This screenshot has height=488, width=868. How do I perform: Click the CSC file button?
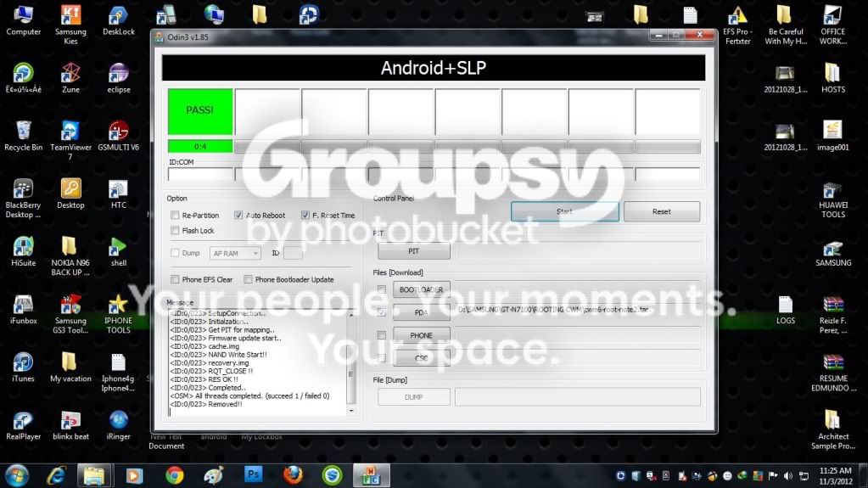[421, 358]
